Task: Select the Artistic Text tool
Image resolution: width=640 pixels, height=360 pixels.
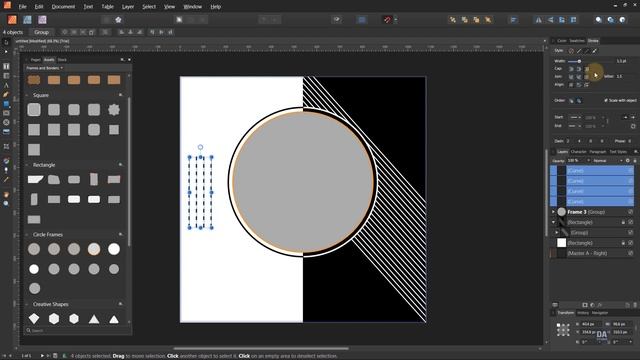Action: pyautogui.click(x=6, y=85)
